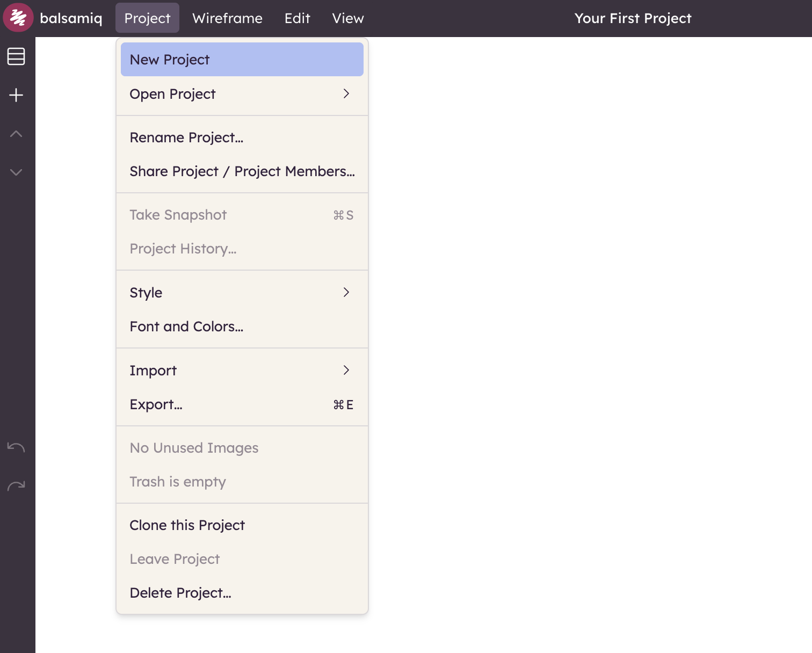Open the View menu
This screenshot has height=653, width=812.
(348, 18)
